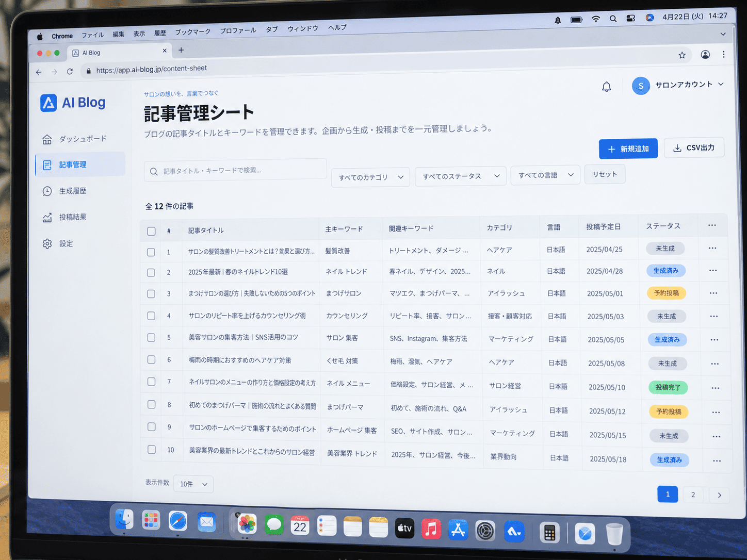747x560 pixels.
Task: Tick checkbox for row 5
Action: [151, 337]
